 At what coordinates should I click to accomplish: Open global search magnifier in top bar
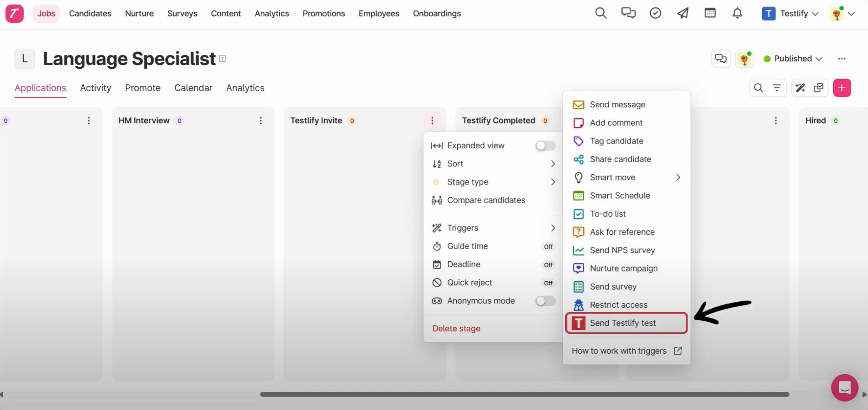point(601,13)
